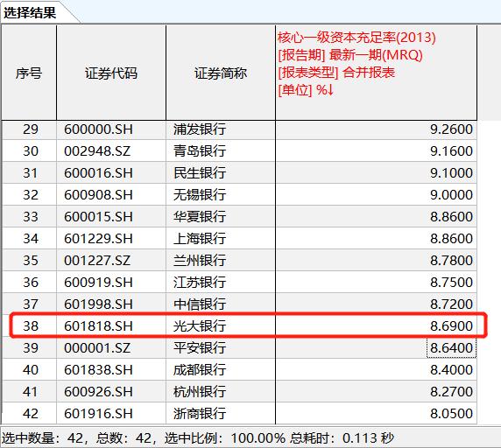501x448 pixels.
Task: Select 青岛银行 in the name column
Action: [x=200, y=151]
